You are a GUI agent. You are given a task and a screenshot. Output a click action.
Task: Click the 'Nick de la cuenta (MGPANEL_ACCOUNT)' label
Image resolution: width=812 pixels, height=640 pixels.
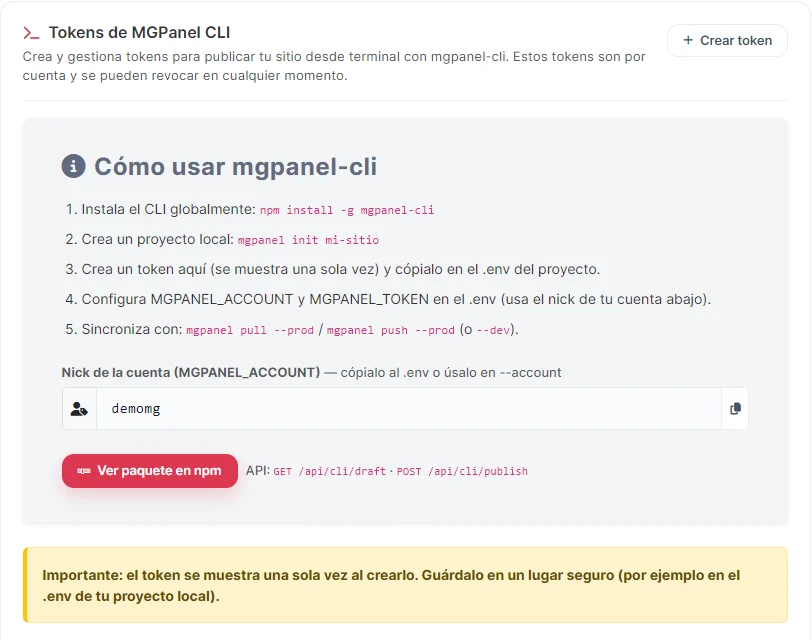pyautogui.click(x=191, y=372)
